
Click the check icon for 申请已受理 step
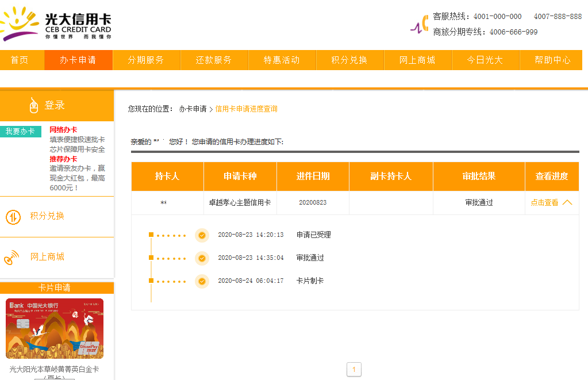202,235
